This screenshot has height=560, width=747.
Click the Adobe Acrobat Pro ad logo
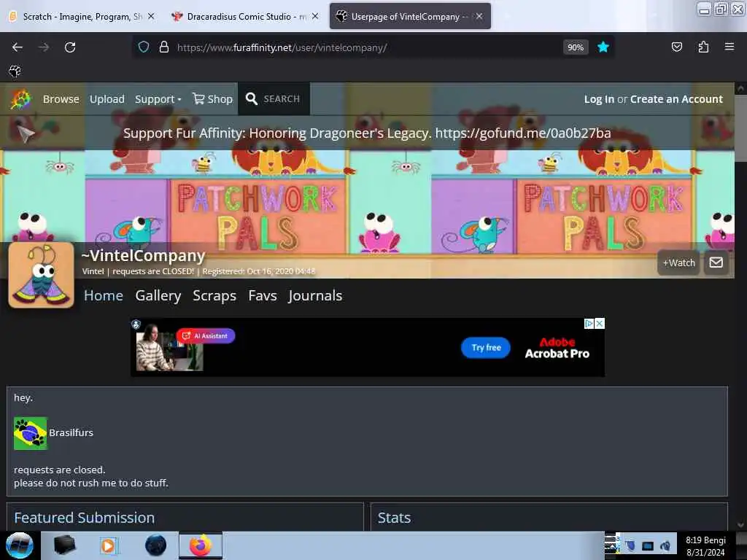557,348
